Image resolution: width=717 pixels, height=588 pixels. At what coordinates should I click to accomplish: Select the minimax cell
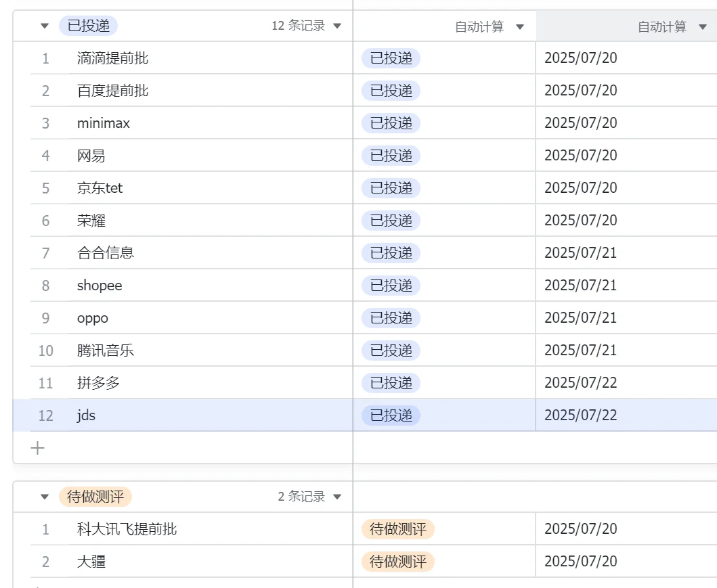pos(211,123)
